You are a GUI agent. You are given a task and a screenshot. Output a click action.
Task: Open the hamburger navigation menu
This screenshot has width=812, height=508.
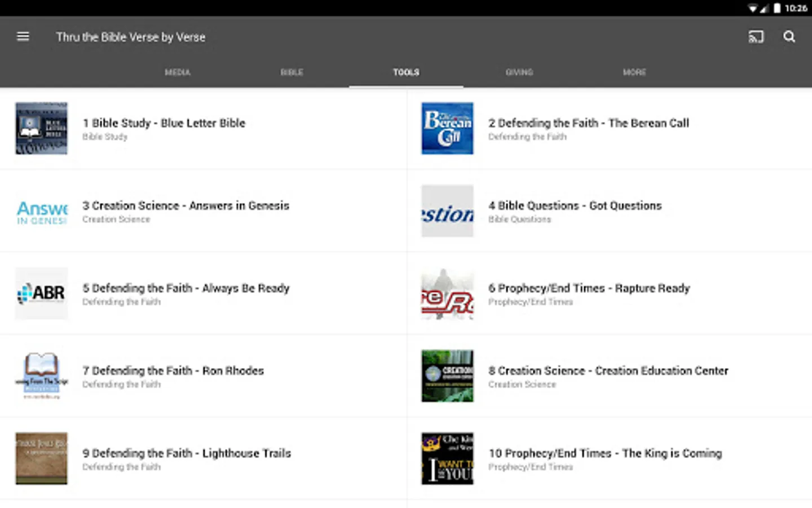(x=23, y=37)
